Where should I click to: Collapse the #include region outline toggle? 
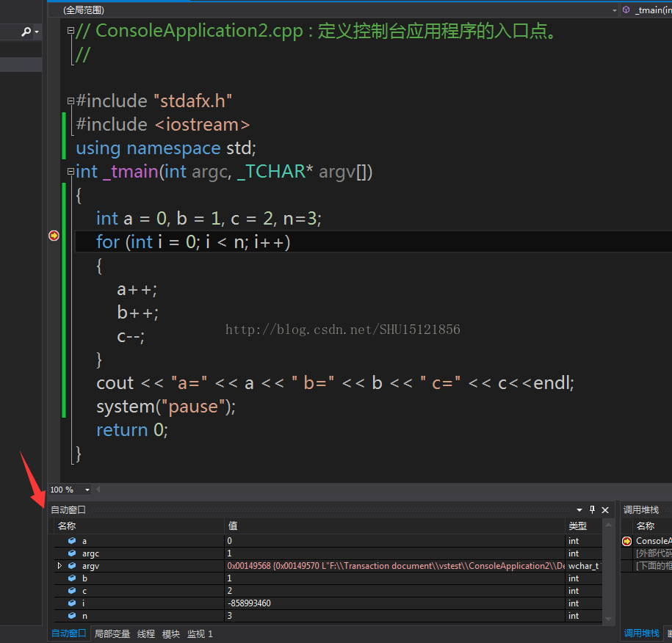pyautogui.click(x=71, y=101)
